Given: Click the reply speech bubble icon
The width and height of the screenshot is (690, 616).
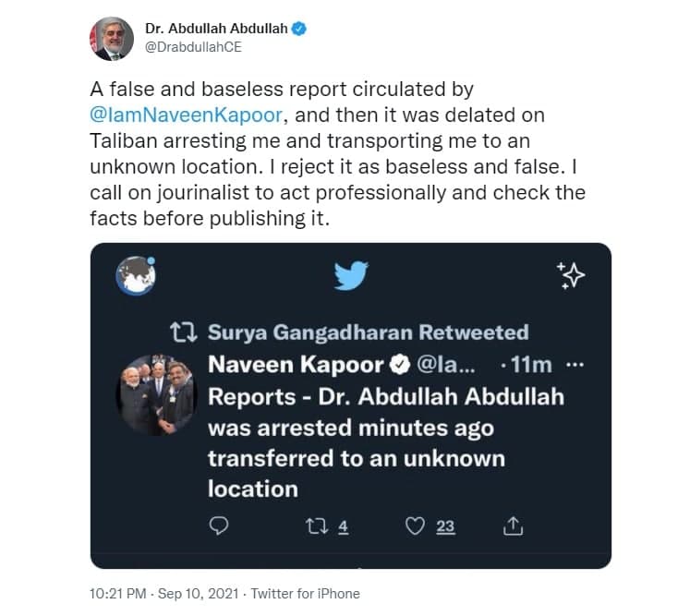Looking at the screenshot, I should 219,525.
